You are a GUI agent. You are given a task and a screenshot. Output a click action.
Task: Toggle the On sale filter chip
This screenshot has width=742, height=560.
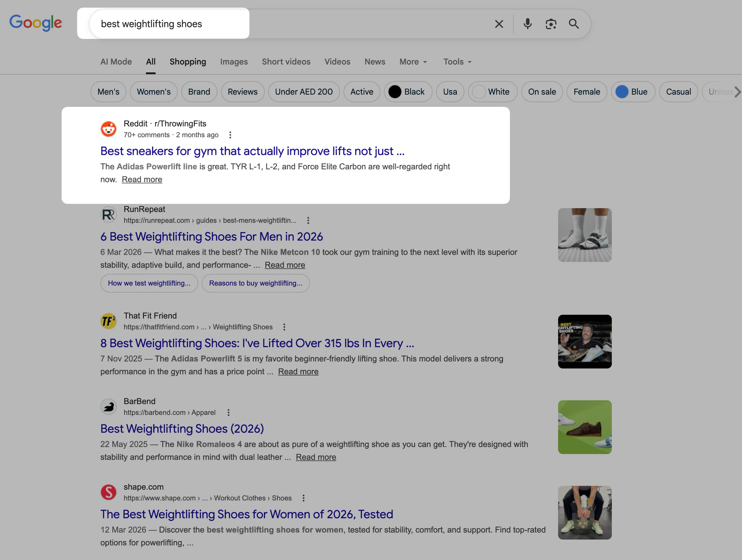click(x=542, y=92)
